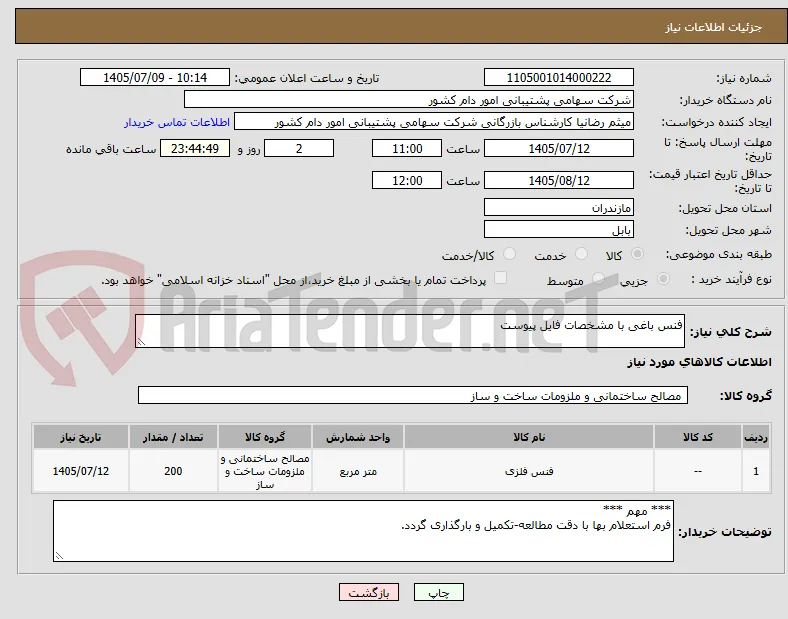Click the resize handle of description textarea
788x619 pixels.
(141, 342)
